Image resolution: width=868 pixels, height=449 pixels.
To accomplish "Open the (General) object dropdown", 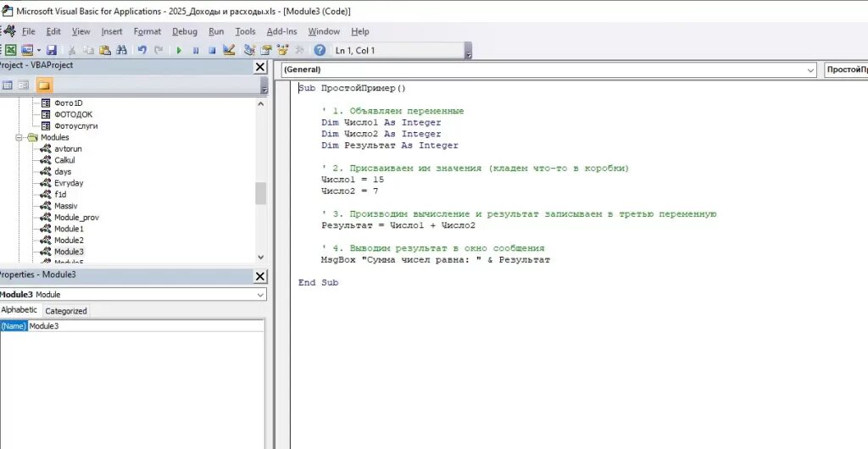I will (x=811, y=69).
